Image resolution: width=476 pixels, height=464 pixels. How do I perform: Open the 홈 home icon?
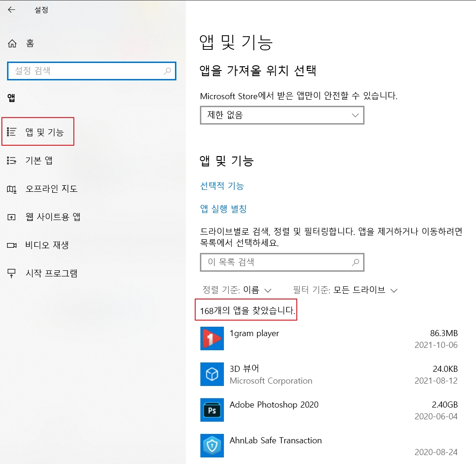point(12,43)
